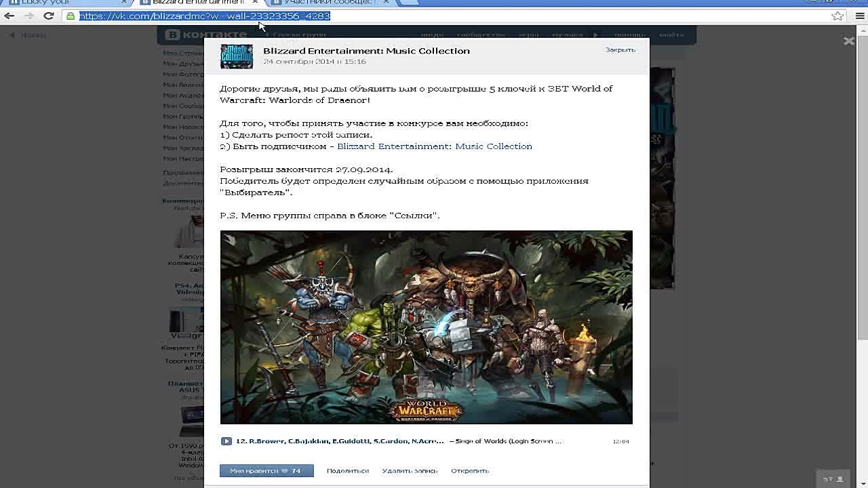Image resolution: width=868 pixels, height=488 pixels.
Task: Open Мои Настройки in the left sidebar
Action: tap(183, 159)
